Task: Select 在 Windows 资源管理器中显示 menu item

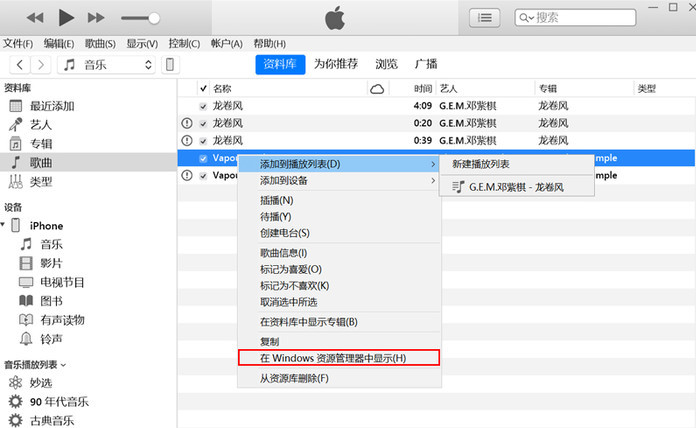Action: coord(333,358)
